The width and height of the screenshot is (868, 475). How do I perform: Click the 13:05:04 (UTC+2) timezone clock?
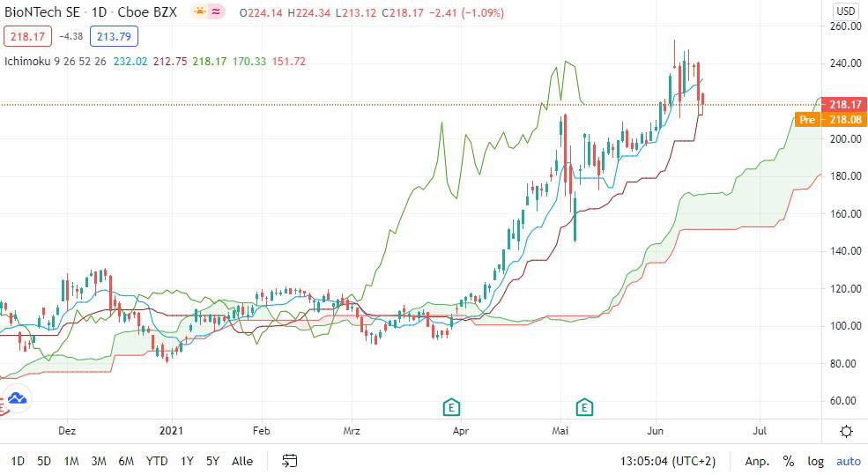click(668, 461)
